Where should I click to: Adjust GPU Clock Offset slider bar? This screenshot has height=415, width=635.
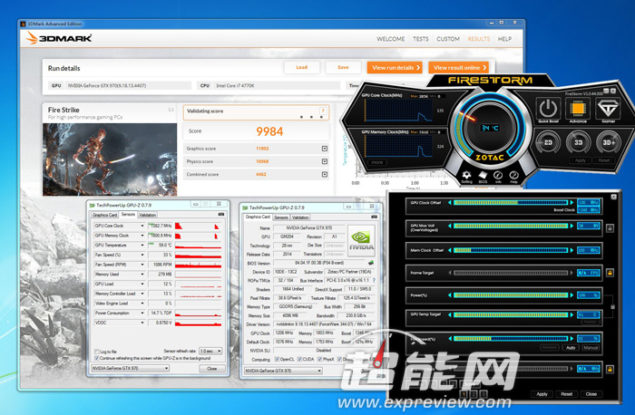point(511,202)
